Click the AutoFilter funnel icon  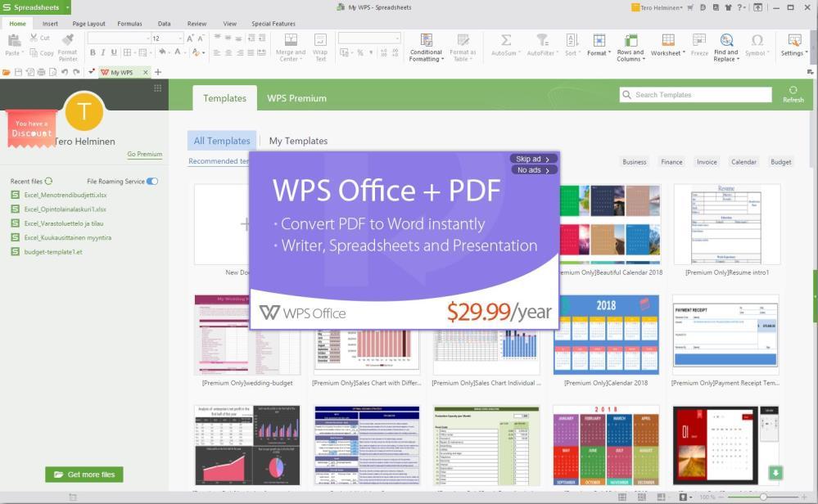coord(542,40)
